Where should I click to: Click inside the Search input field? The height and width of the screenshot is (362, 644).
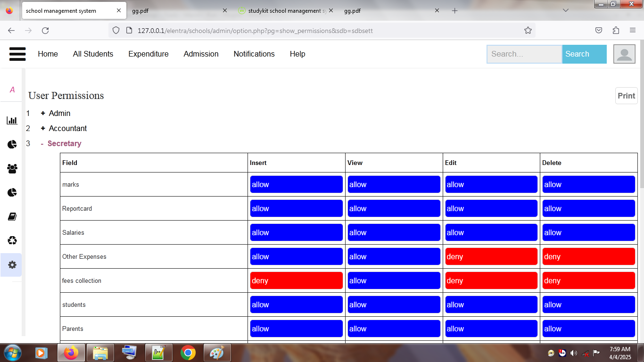[x=524, y=54]
